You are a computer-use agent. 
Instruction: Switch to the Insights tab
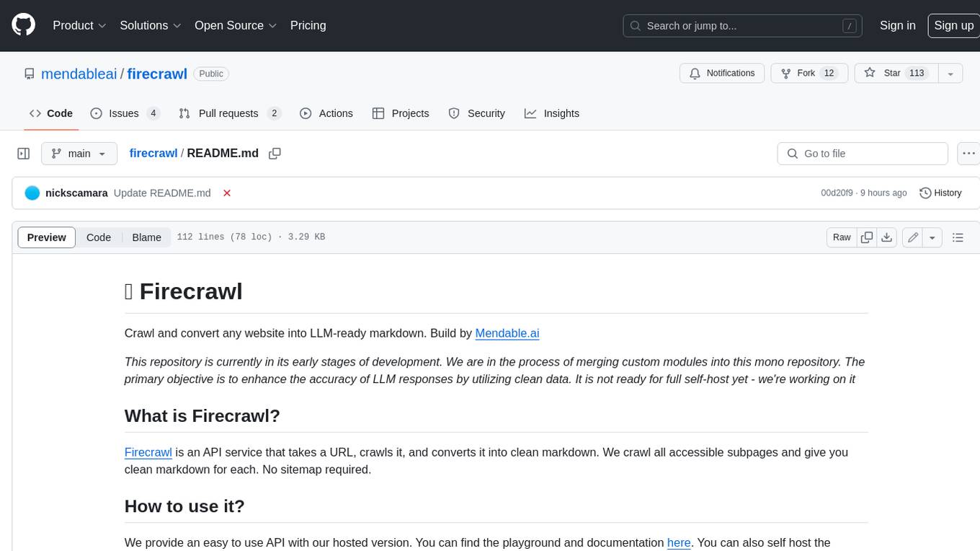click(552, 113)
